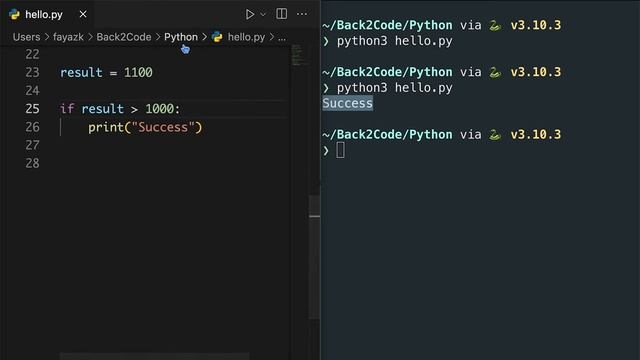The image size is (640, 360).
Task: Place cursor in 'result = 1100' line
Action: 106,73
